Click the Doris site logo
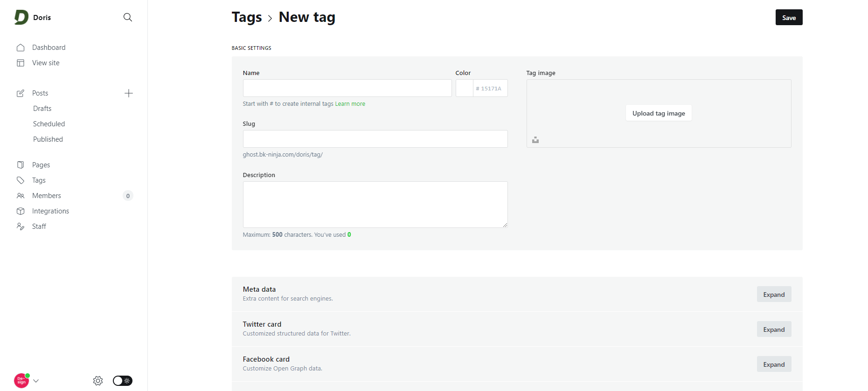The image size is (868, 391). tap(21, 17)
